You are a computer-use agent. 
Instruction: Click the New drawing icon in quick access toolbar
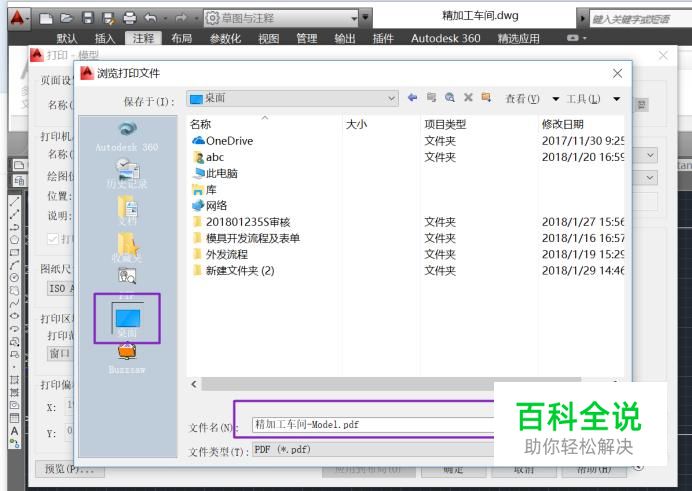(46, 19)
